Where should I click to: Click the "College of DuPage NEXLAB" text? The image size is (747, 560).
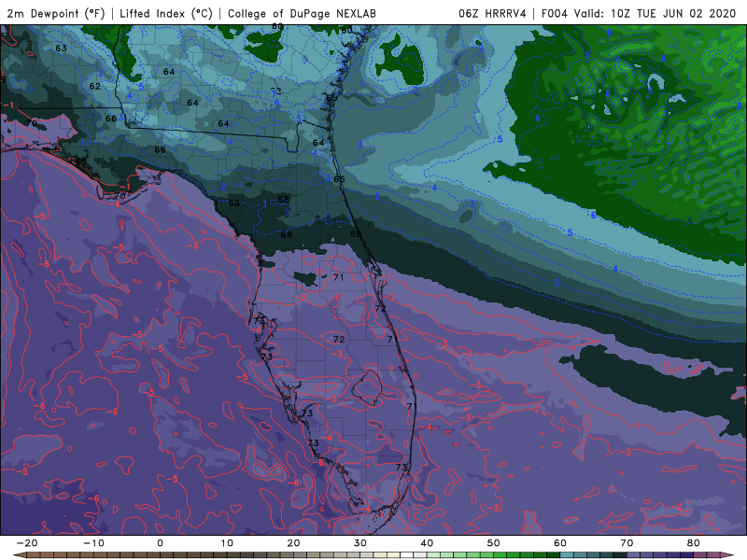302,13
